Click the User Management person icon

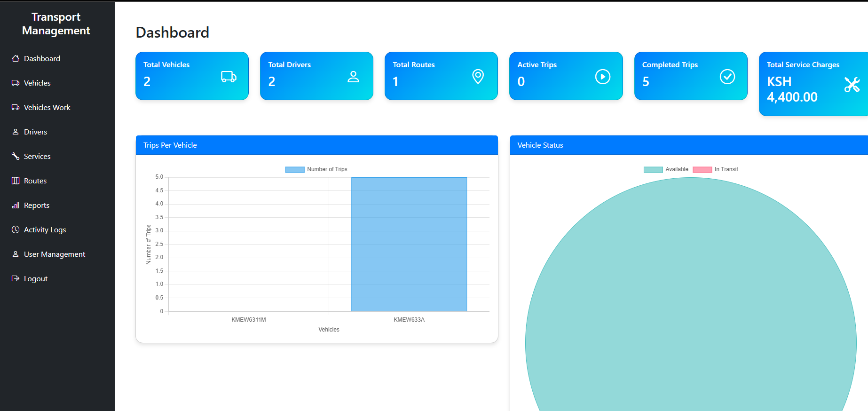point(16,254)
